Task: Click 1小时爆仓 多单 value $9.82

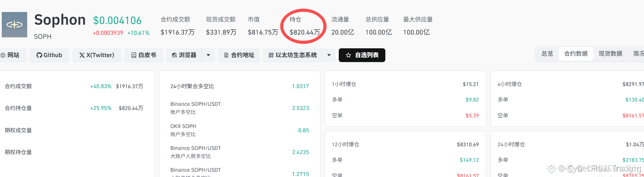Action: pos(472,100)
